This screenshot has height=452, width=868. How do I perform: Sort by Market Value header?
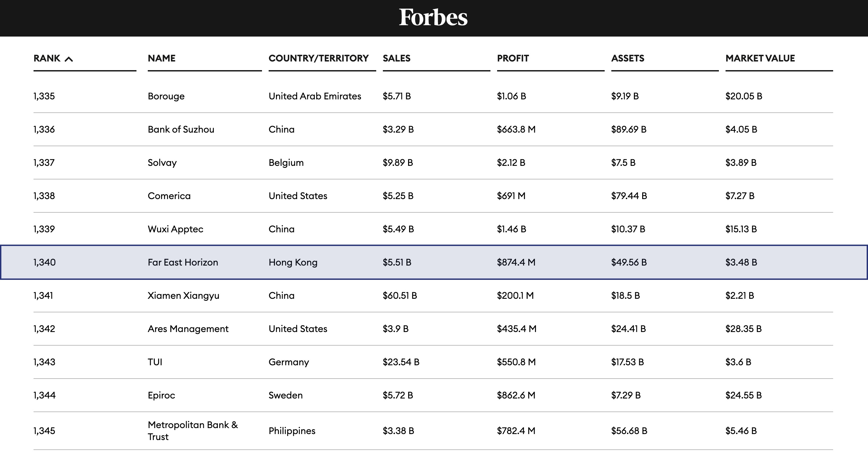click(760, 58)
